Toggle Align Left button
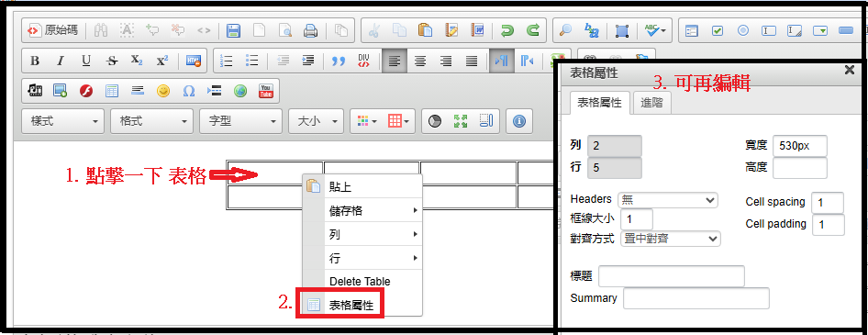This screenshot has width=868, height=335. pos(395,61)
